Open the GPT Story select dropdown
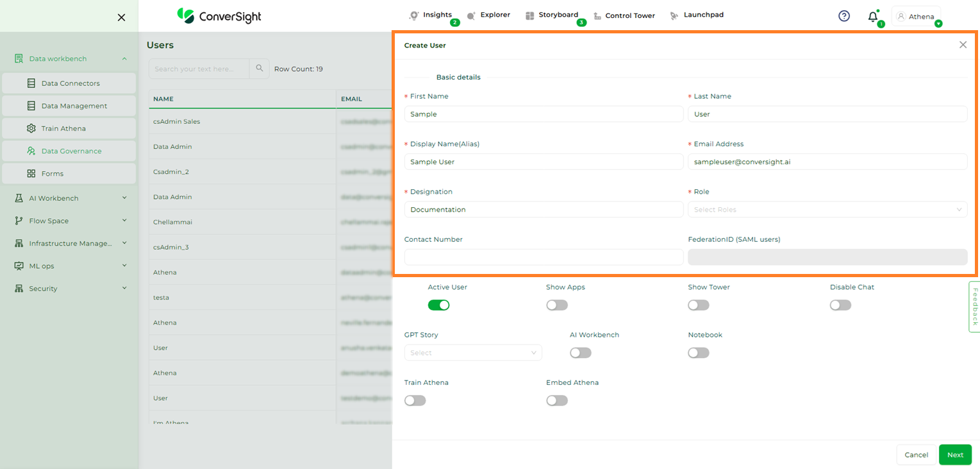 pyautogui.click(x=472, y=353)
